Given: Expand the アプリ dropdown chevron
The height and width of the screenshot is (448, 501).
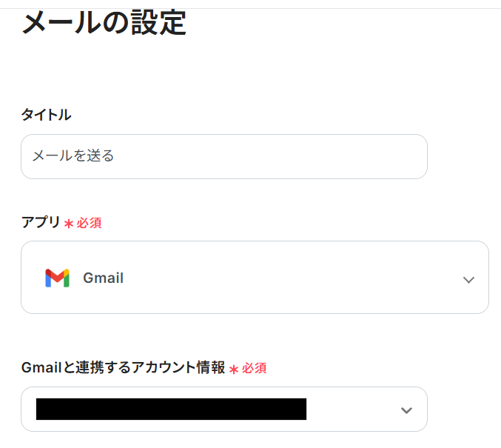Looking at the screenshot, I should pos(468,280).
